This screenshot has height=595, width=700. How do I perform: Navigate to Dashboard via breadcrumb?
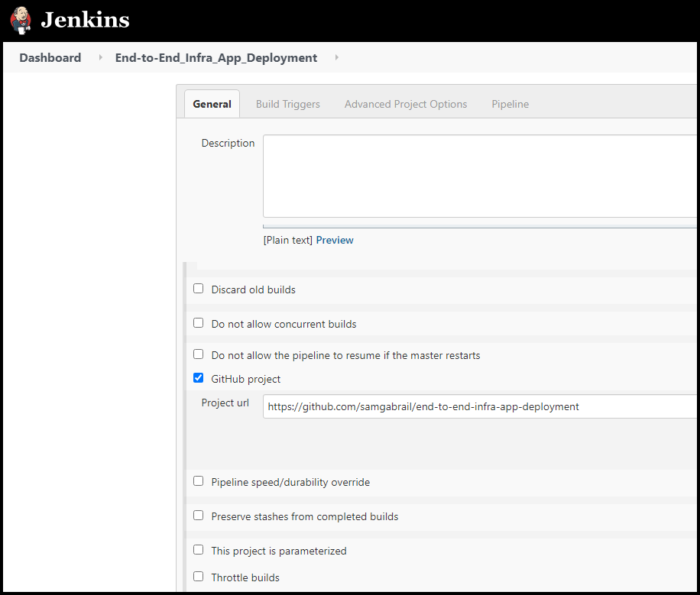tap(50, 57)
